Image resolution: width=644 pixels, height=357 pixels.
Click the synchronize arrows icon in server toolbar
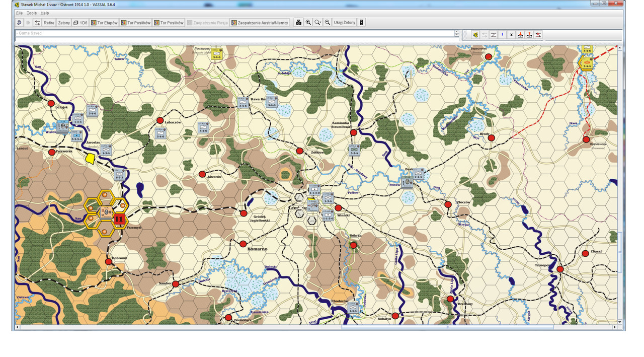493,35
